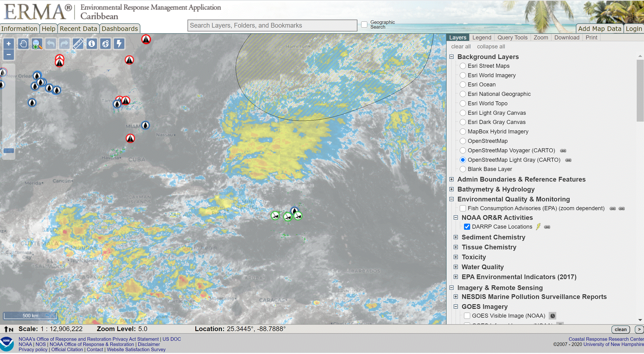
Task: Select the ruler measure tool
Action: (78, 44)
